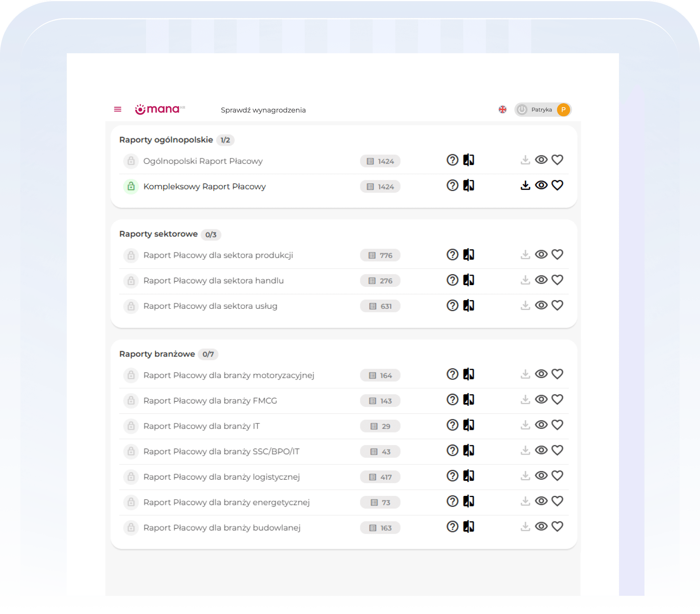Image resolution: width=700 pixels, height=614 pixels.
Task: Open help for the branży IT report
Action: pos(452,425)
